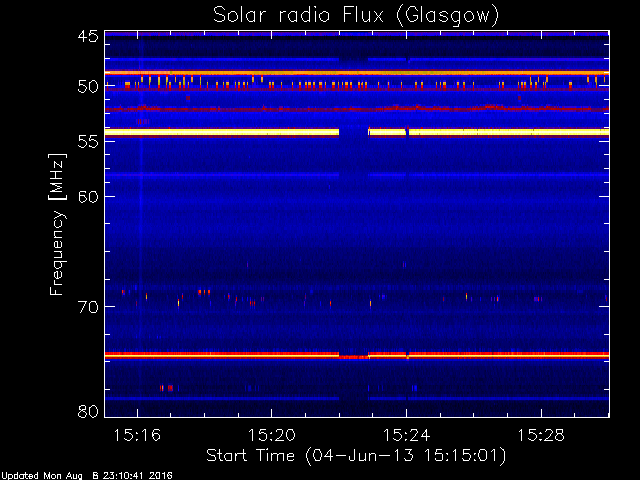Click the '15:28' time axis label
640x480 pixels.
(x=541, y=435)
